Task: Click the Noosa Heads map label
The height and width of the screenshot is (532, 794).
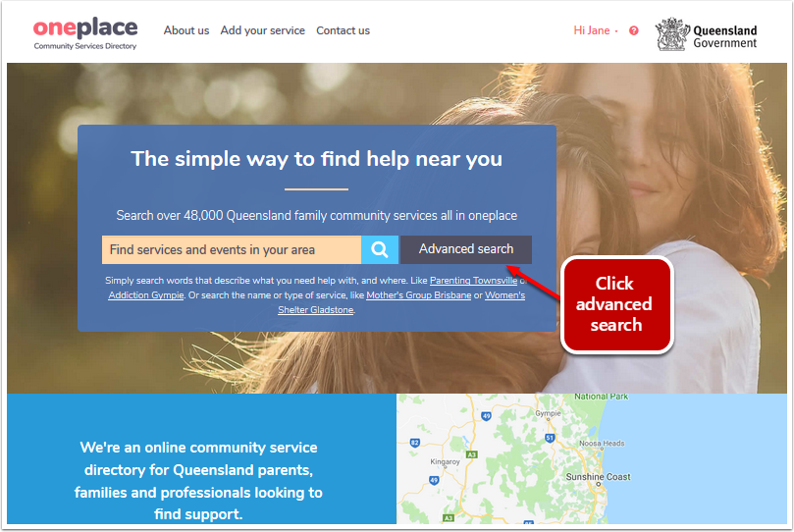Action: 602,444
